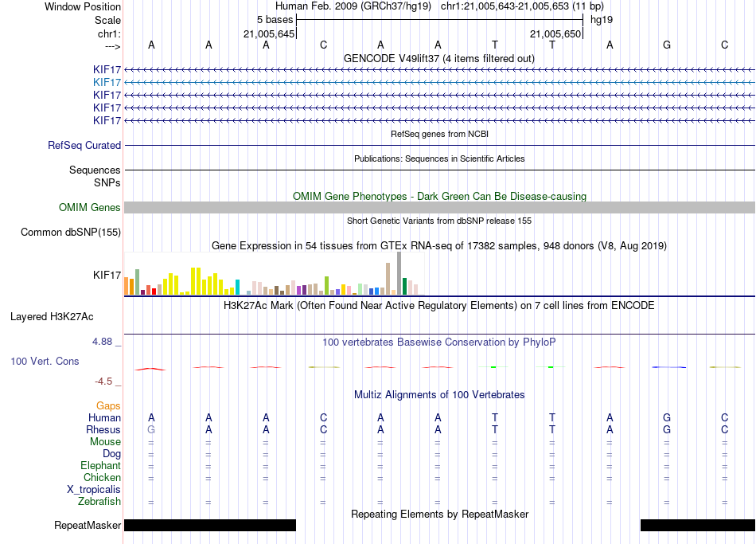Open the 100 Vert. Cons track label

click(45, 361)
